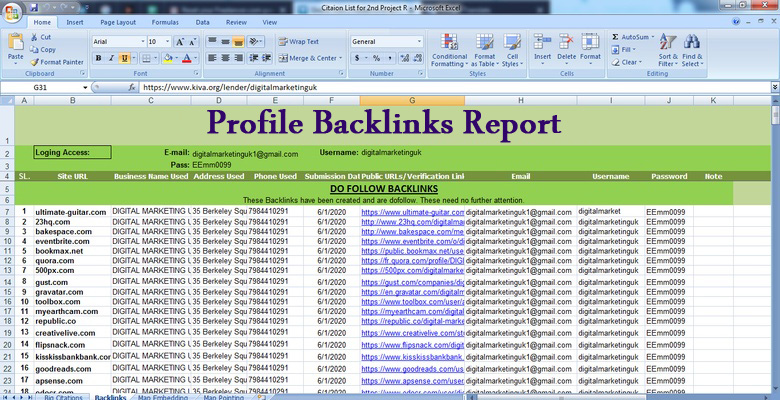Viewport: 780px width, 400px height.
Task: Click the Sort & Filter icon
Action: click(667, 44)
